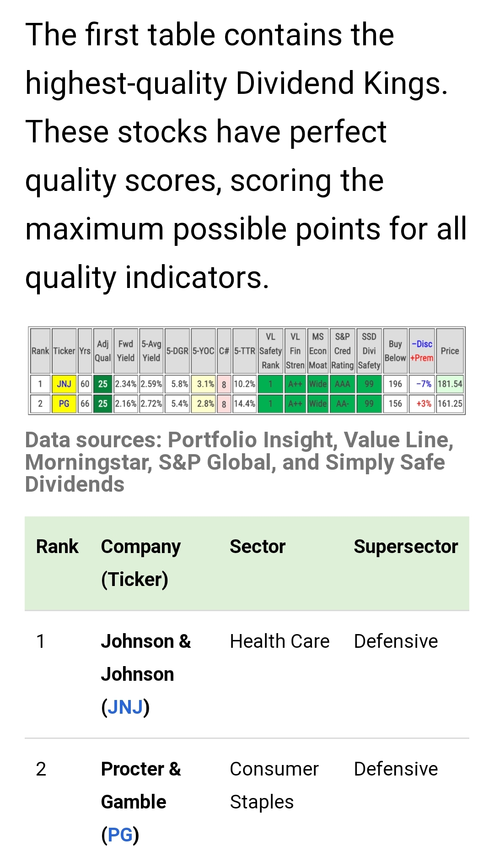Viewport: 494px width, 868px height.
Task: Open the JNJ ticker link
Action: pyautogui.click(x=125, y=707)
